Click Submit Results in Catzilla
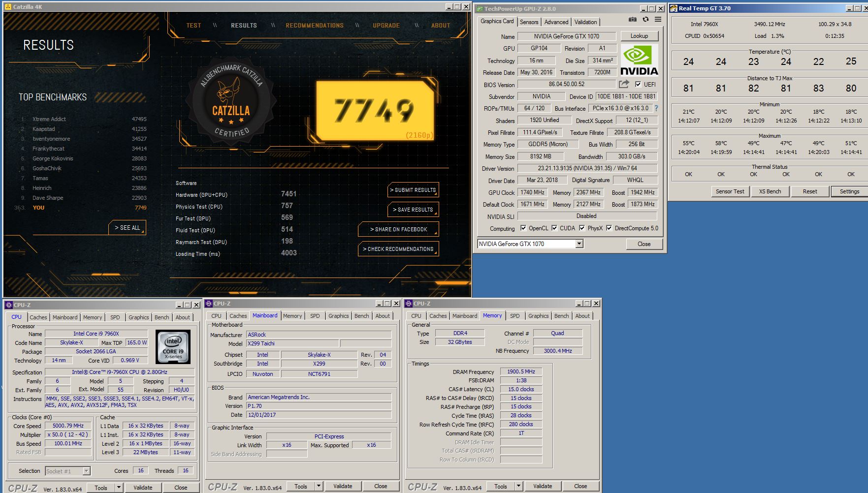Image resolution: width=868 pixels, height=493 pixels. (x=413, y=190)
